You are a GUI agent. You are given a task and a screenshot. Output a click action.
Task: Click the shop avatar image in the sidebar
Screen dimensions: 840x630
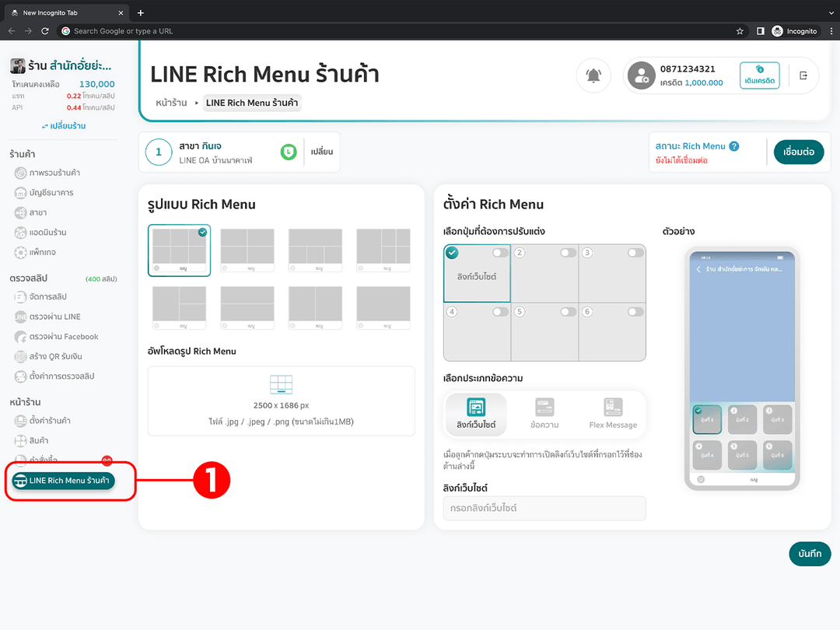coord(18,66)
